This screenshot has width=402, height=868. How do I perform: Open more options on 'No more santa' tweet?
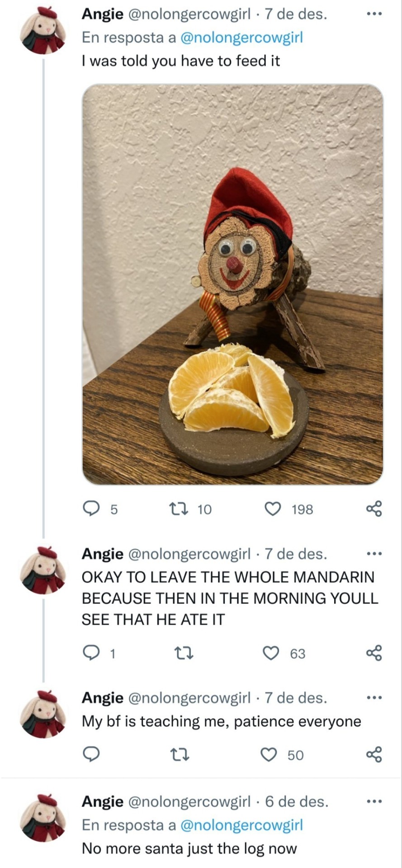(x=374, y=802)
